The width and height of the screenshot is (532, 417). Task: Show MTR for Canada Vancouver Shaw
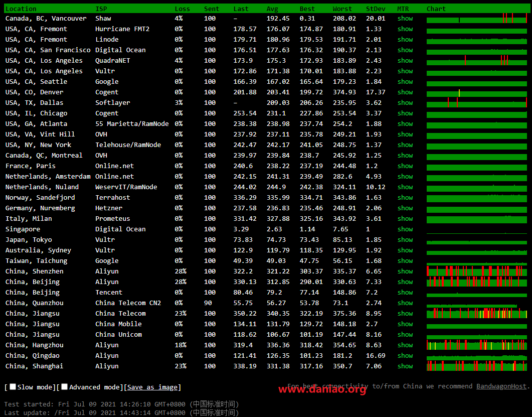point(405,18)
